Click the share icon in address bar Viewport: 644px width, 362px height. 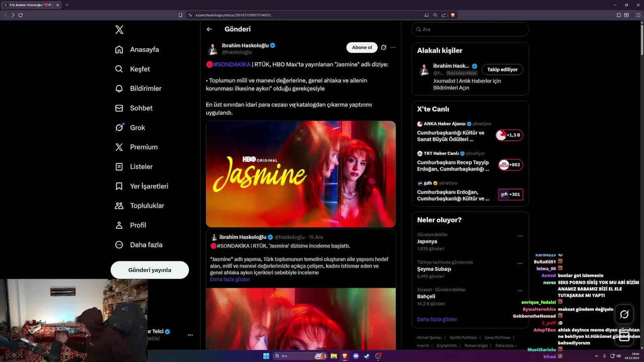coord(444,15)
